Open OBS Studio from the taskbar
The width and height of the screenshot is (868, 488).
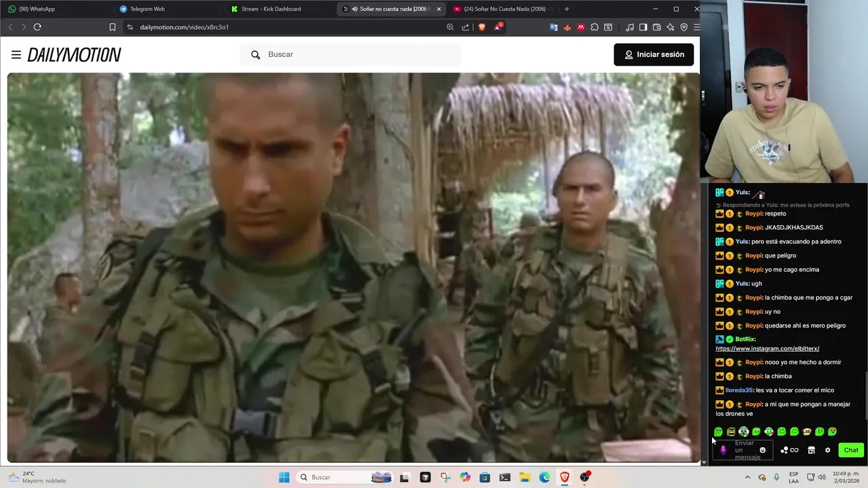pyautogui.click(x=585, y=477)
